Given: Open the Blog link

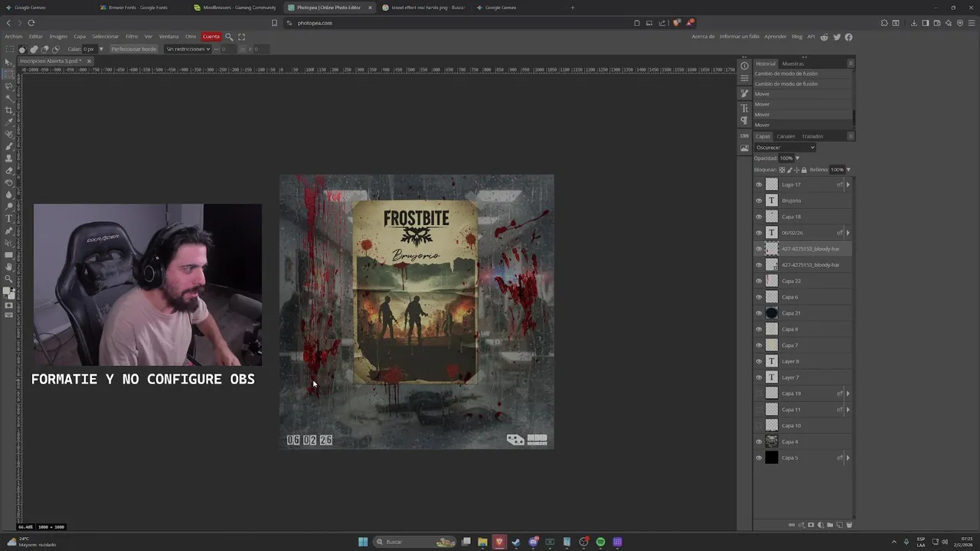Looking at the screenshot, I should click(797, 37).
